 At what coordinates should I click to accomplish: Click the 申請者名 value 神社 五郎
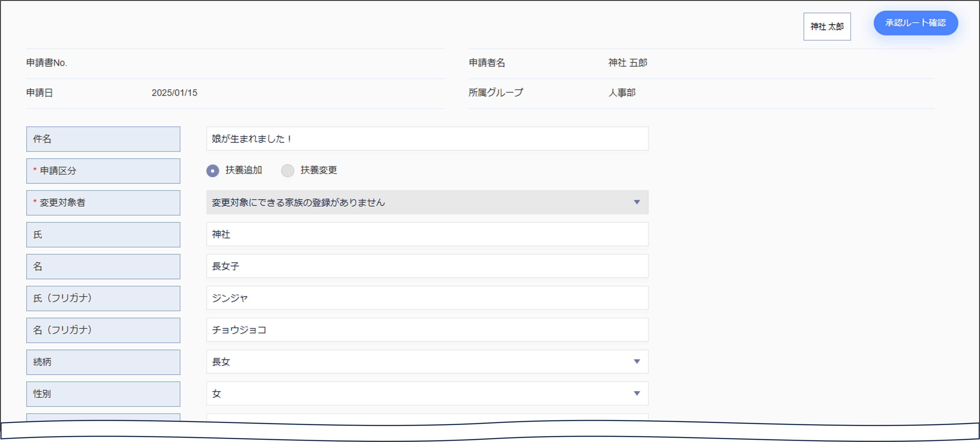[x=627, y=63]
